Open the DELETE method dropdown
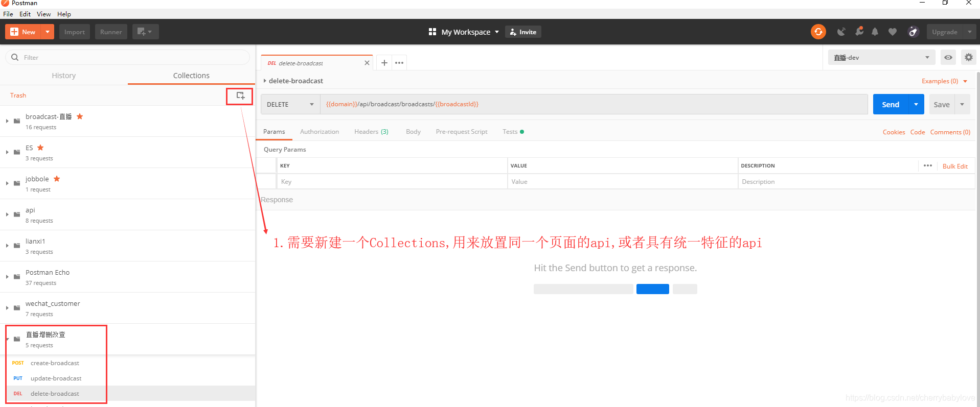Image resolution: width=980 pixels, height=407 pixels. pyautogui.click(x=290, y=104)
